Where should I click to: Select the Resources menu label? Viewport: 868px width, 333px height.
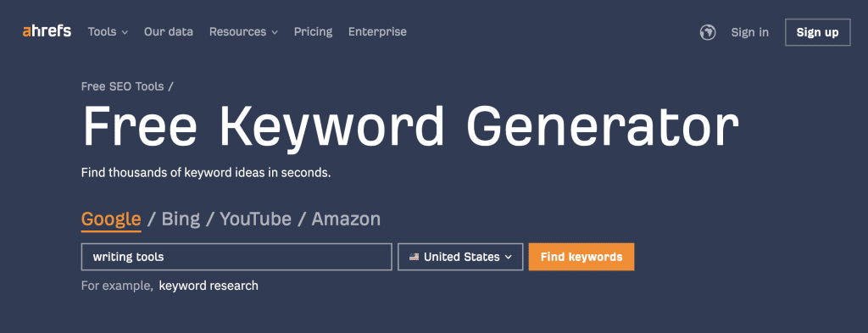pos(237,32)
